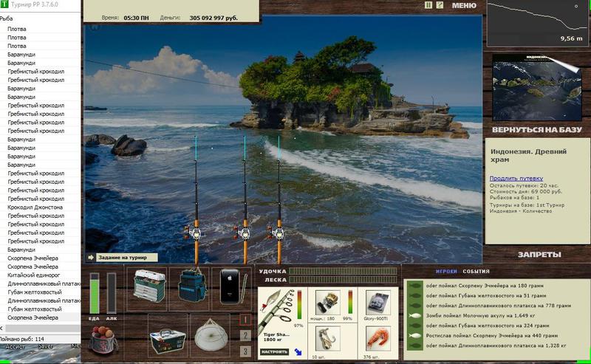Click Осталось путевки: 20 час.

point(524,185)
